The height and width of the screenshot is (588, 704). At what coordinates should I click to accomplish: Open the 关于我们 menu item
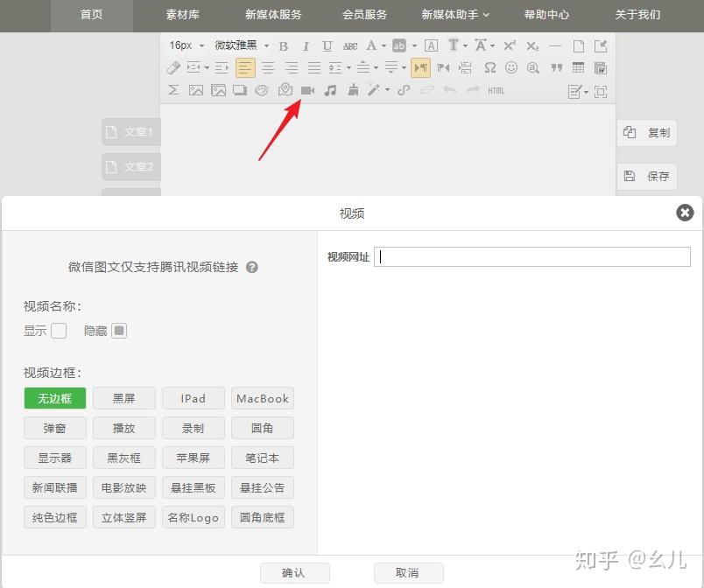click(637, 15)
